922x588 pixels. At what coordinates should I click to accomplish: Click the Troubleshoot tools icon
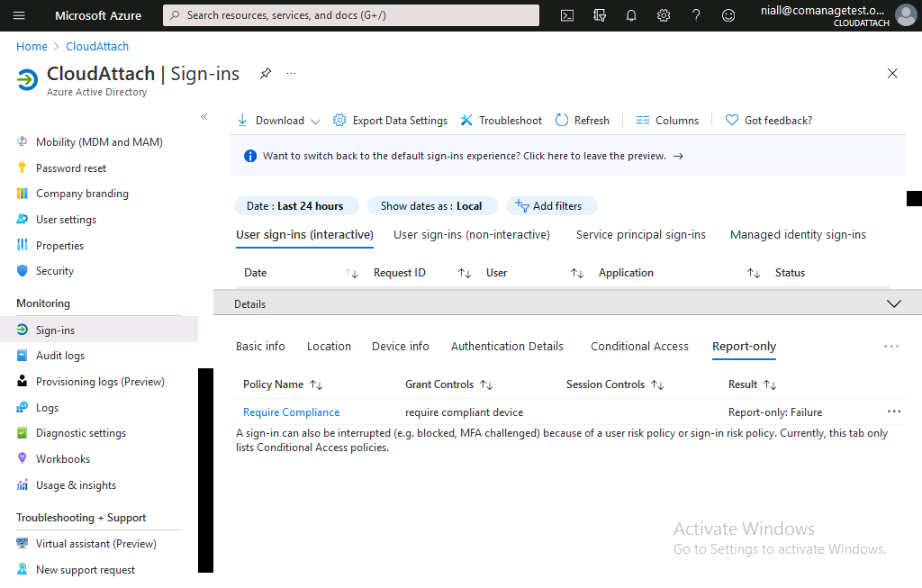466,120
